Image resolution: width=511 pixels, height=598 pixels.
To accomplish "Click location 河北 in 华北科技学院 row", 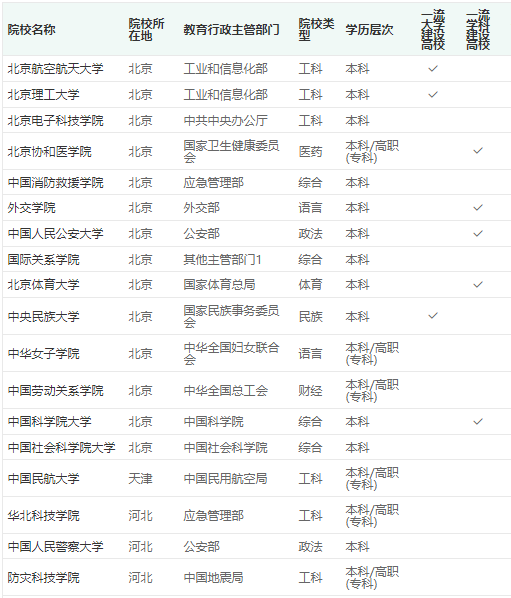I will coord(140,515).
